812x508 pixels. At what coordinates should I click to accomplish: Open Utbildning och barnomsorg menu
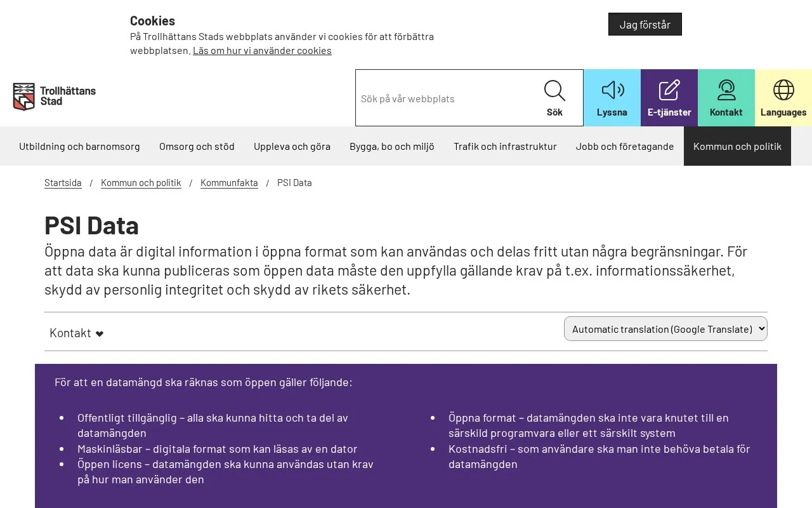pyautogui.click(x=79, y=146)
